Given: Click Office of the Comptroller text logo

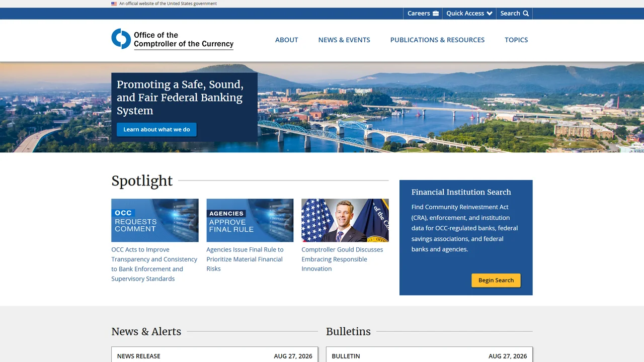Looking at the screenshot, I should click(184, 40).
